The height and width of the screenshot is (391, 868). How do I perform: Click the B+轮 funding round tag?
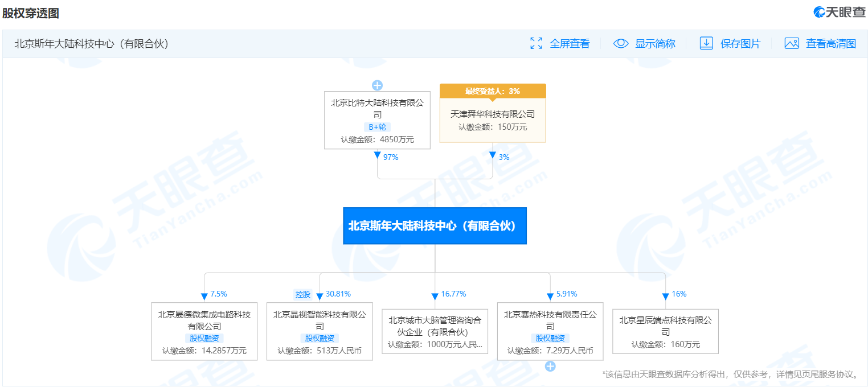click(377, 127)
